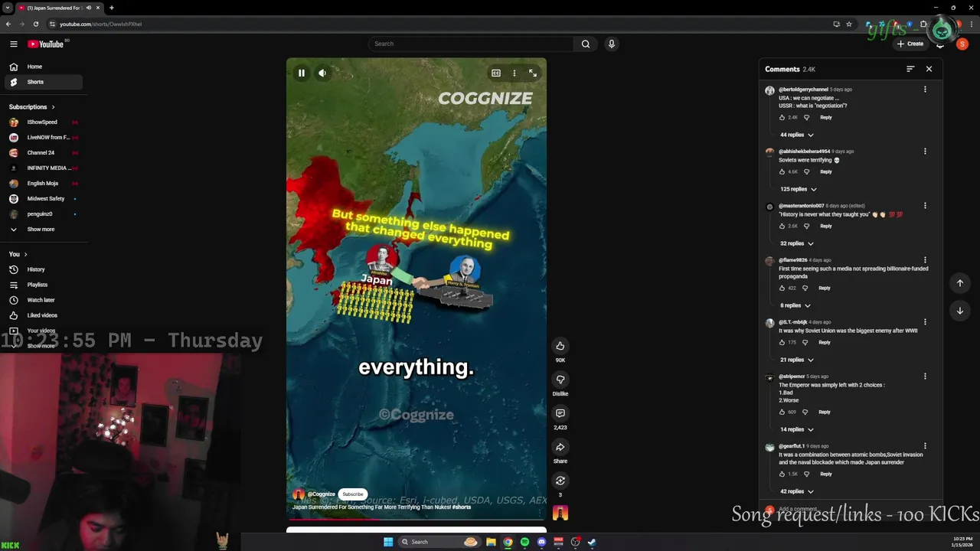Screen dimensions: 980x551
Task: Expand 21 replies under S.T.-mb6jk comment
Action: click(796, 360)
